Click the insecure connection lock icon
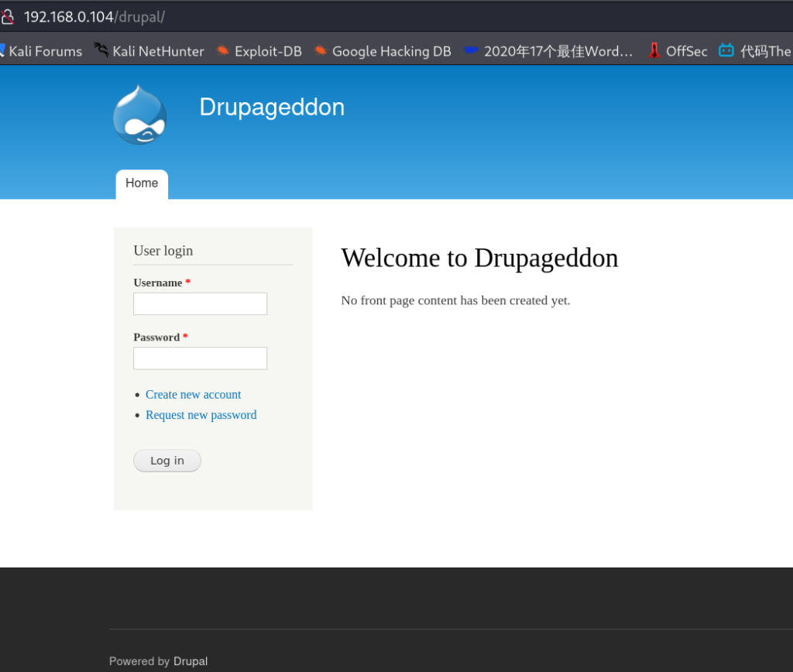Viewport: 793px width, 672px height. pos(7,17)
